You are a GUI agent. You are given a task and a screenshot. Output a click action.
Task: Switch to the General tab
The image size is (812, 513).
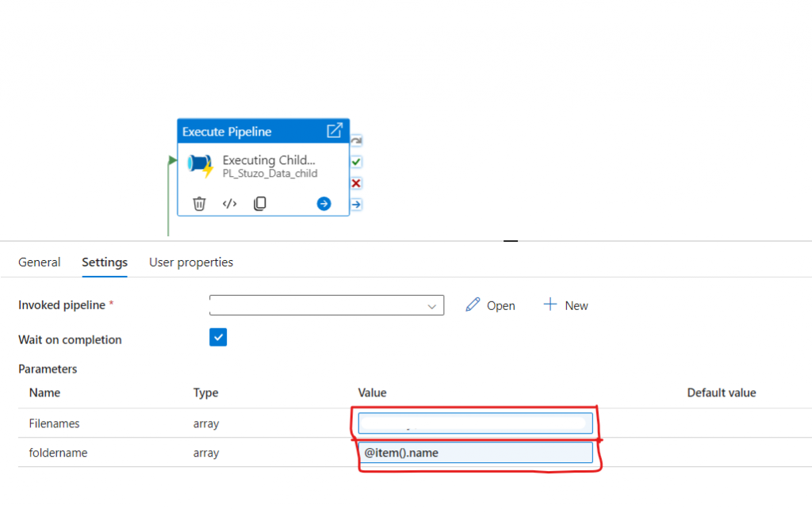tap(39, 262)
